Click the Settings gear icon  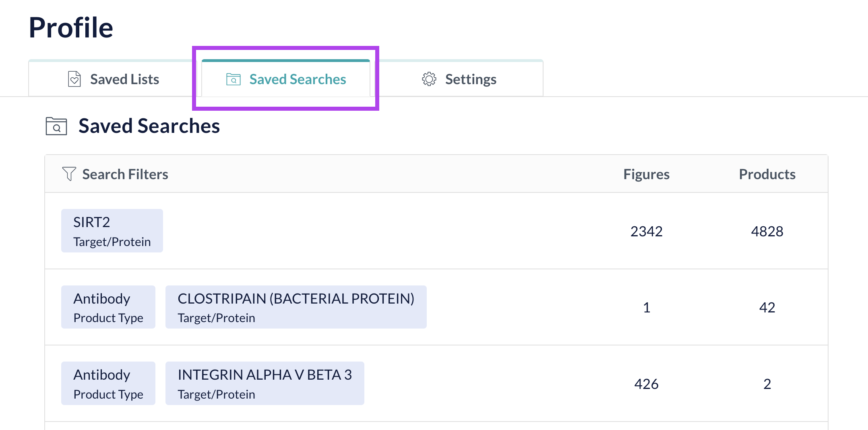tap(429, 79)
